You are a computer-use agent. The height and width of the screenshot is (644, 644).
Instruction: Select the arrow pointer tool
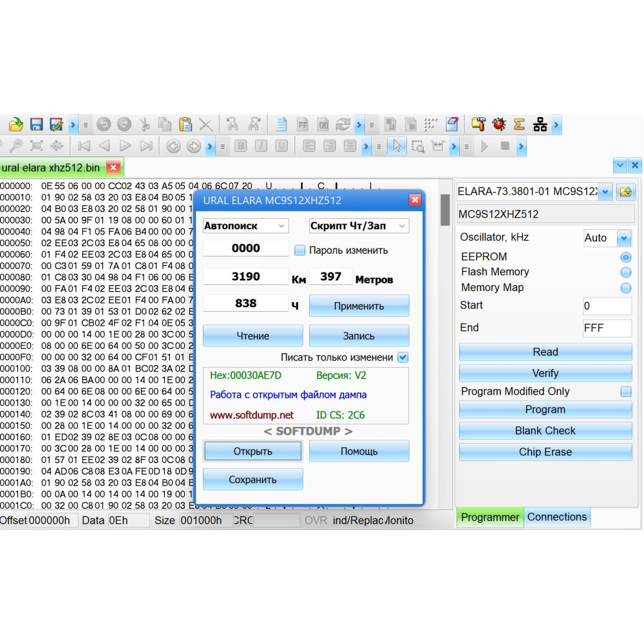pyautogui.click(x=397, y=146)
